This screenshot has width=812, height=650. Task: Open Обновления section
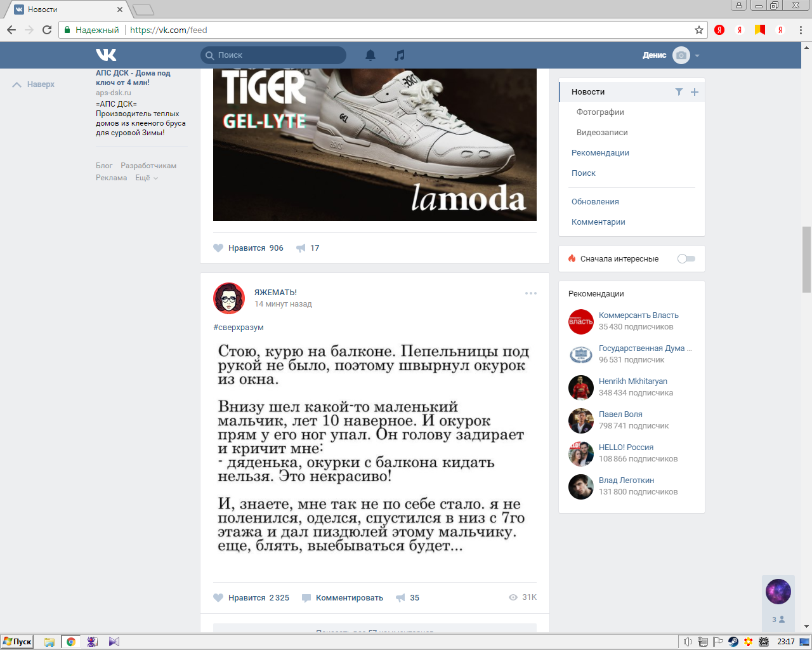coord(595,202)
